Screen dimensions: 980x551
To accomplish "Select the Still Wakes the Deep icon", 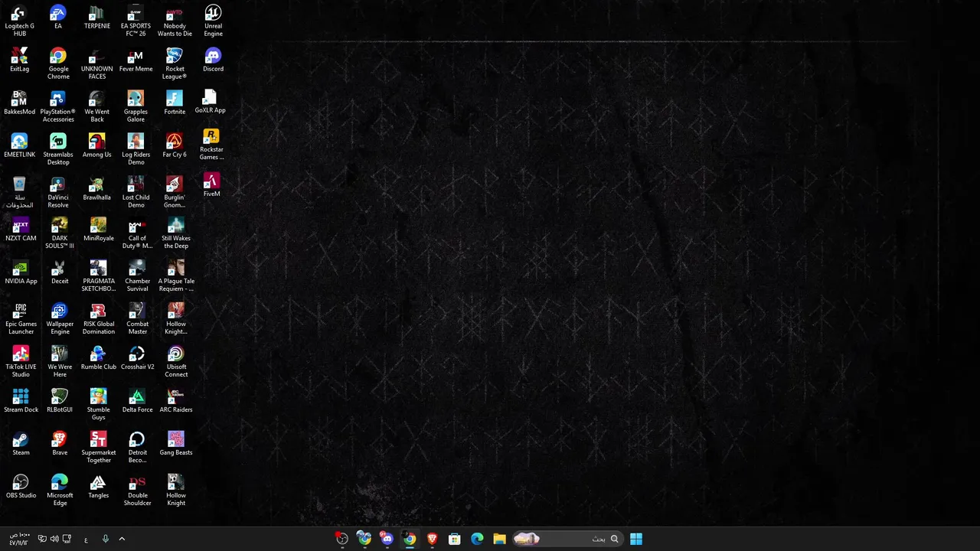I will [x=176, y=233].
